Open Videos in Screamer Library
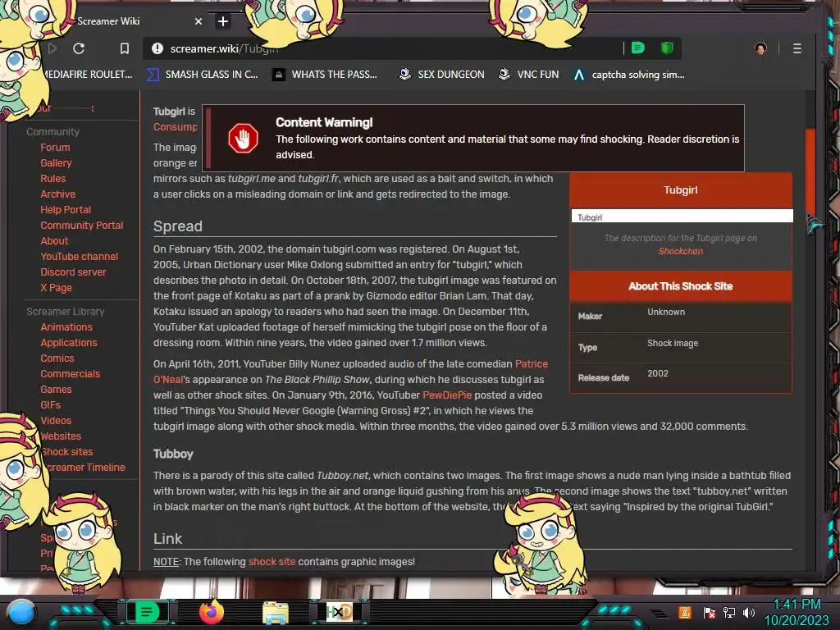 tap(56, 420)
